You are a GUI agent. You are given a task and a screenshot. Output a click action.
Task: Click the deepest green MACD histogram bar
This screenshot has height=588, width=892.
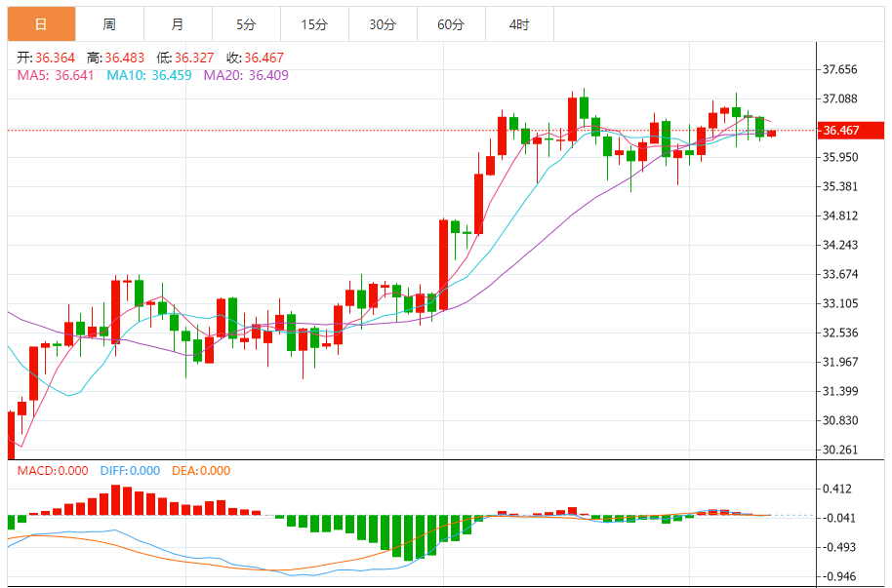click(x=409, y=538)
